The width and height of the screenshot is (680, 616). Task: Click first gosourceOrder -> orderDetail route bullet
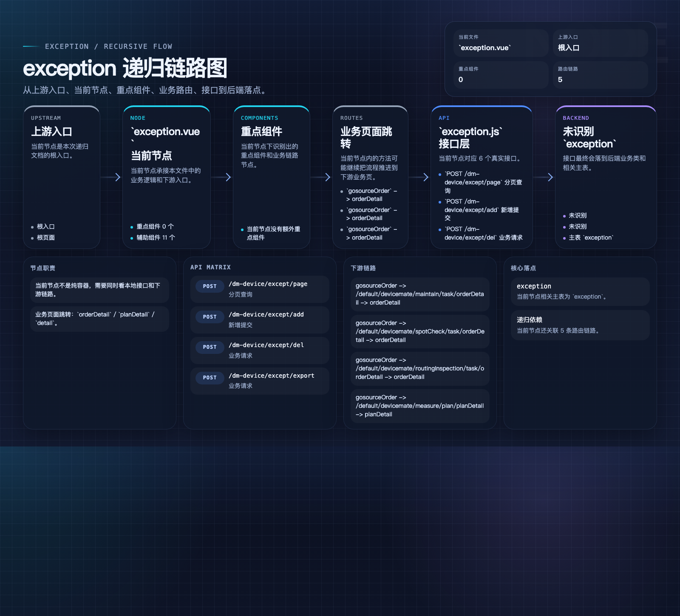click(369, 195)
